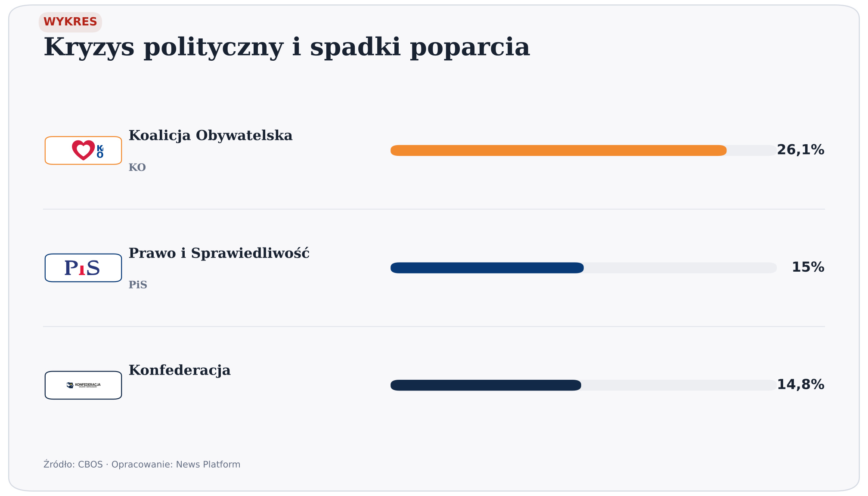The image size is (868, 496).
Task: Click the chart title Kryzys polityczny
Action: [x=287, y=47]
